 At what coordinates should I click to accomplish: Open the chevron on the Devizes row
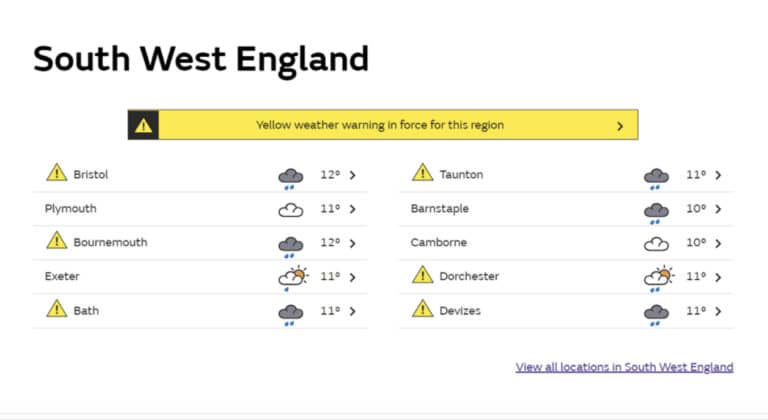[719, 311]
